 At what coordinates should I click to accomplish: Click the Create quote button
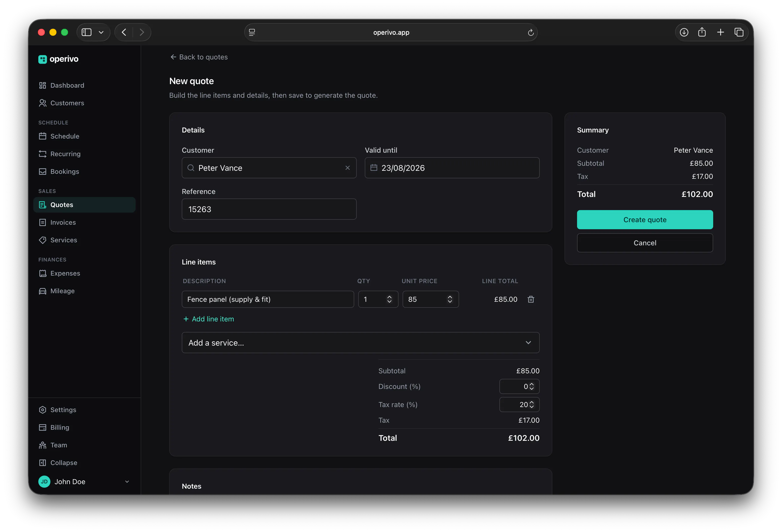(645, 220)
